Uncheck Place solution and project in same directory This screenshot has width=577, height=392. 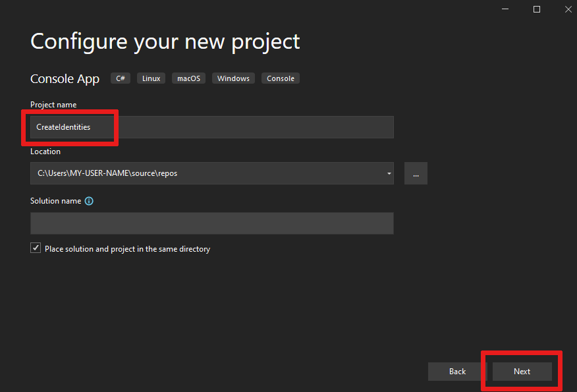tap(36, 248)
